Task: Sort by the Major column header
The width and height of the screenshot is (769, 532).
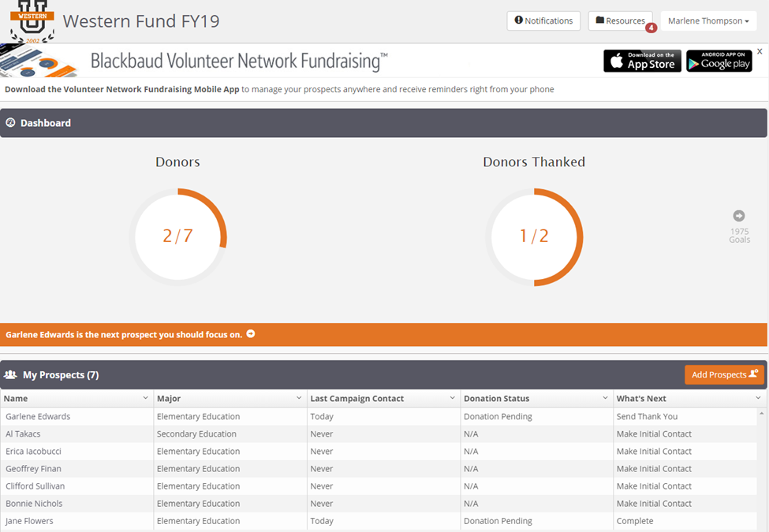Action: [x=169, y=399]
